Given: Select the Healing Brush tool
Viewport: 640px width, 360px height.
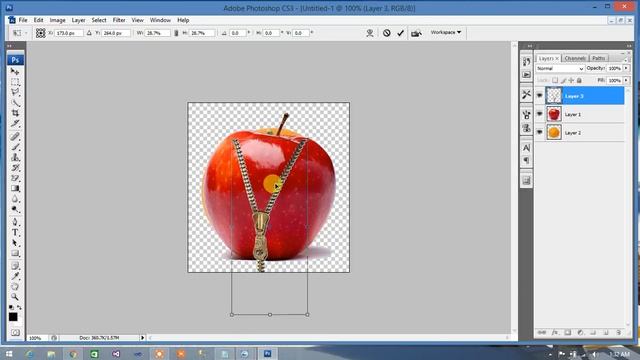Looking at the screenshot, I should point(15,137).
